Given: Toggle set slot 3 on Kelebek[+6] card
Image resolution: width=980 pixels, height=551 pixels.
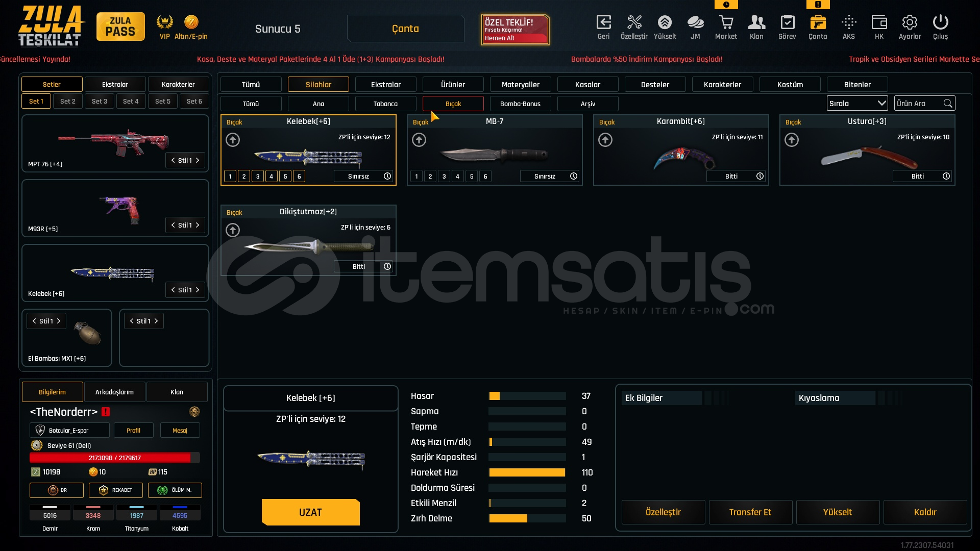Looking at the screenshot, I should (258, 177).
